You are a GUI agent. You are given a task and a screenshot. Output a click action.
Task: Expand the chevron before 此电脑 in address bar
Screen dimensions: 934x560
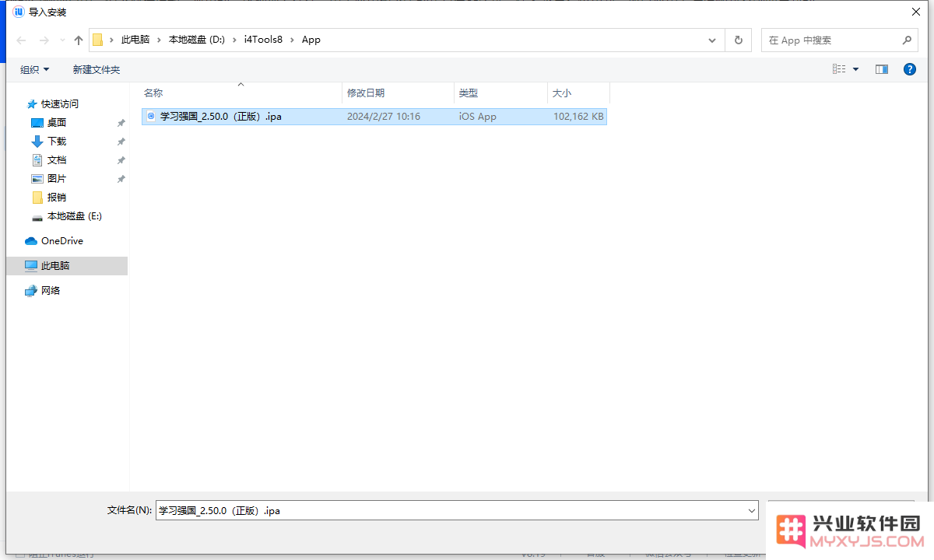[112, 40]
